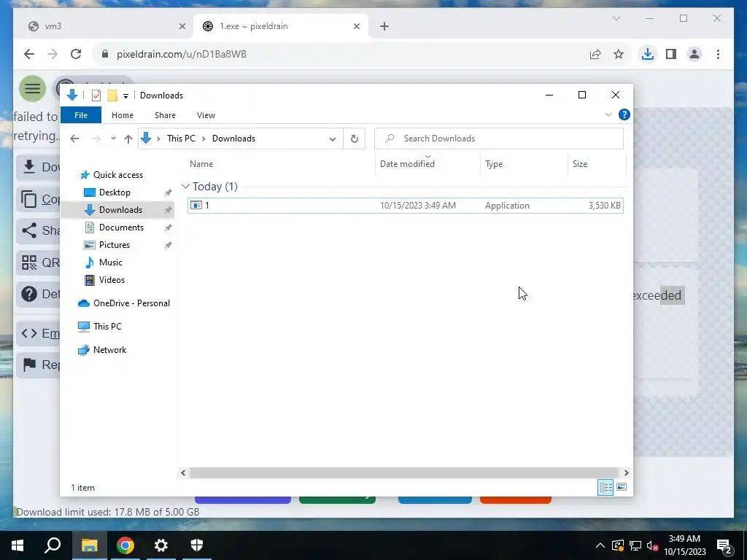747x560 pixels.
Task: Open taskbar search icon
Action: click(x=53, y=545)
